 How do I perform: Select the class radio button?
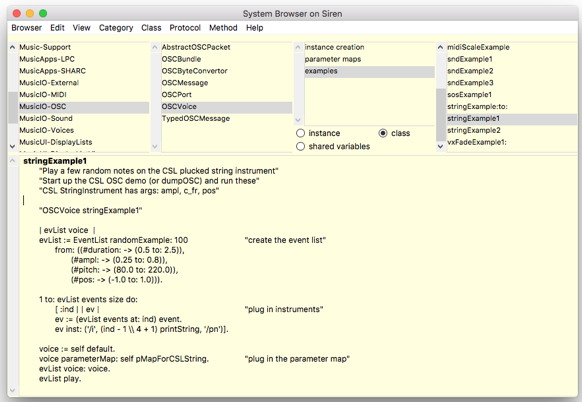coord(383,133)
